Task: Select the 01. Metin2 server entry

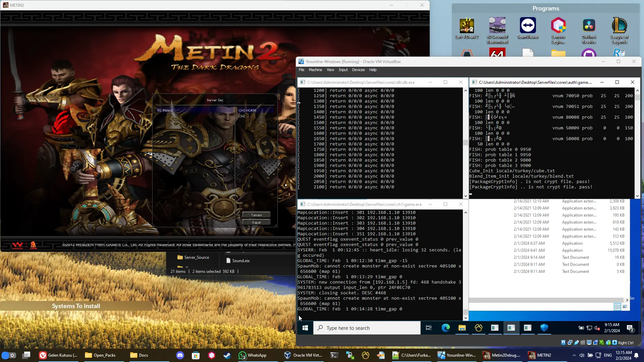Action: (x=165, y=110)
